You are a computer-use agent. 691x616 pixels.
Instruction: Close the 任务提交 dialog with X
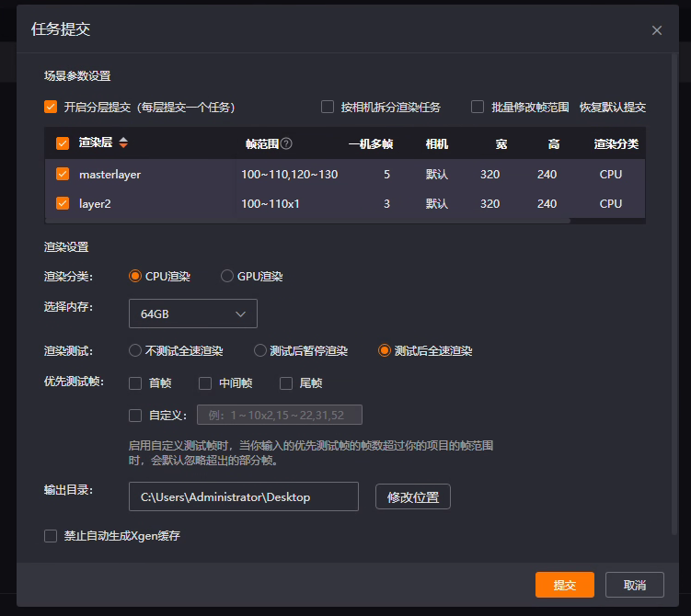(656, 30)
